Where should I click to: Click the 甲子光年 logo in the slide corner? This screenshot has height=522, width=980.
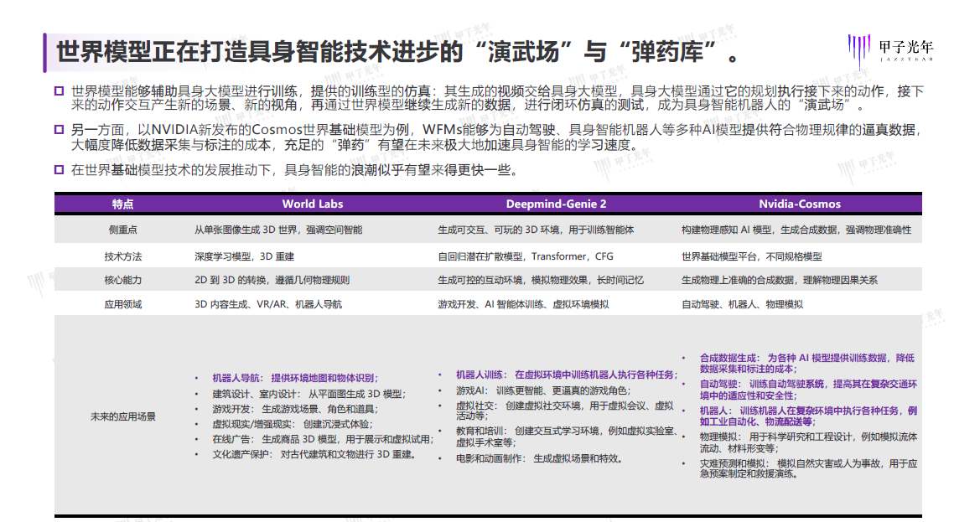click(890, 50)
